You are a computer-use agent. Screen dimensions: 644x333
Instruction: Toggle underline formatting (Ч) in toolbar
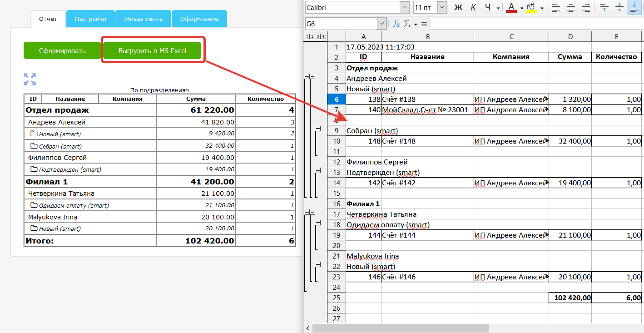click(x=488, y=7)
